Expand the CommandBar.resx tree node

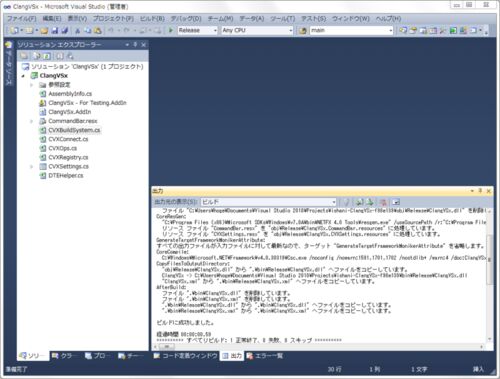[x=32, y=121]
